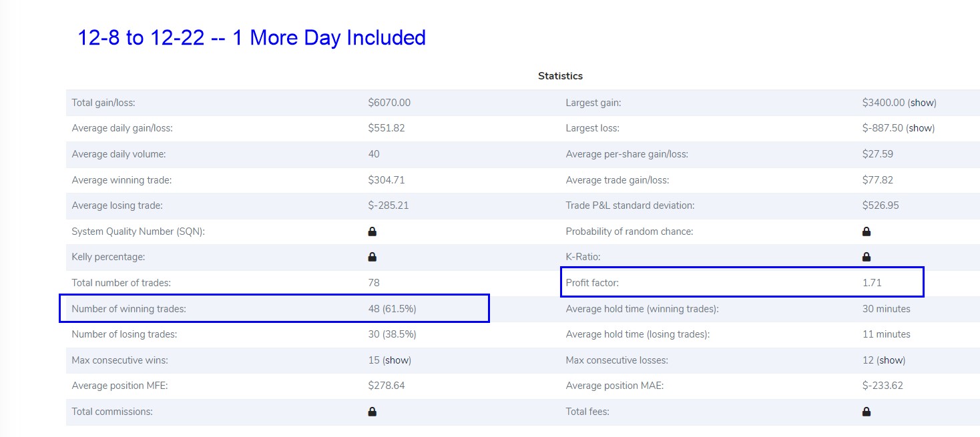Click the Total fees label
The height and width of the screenshot is (437, 980).
point(587,412)
